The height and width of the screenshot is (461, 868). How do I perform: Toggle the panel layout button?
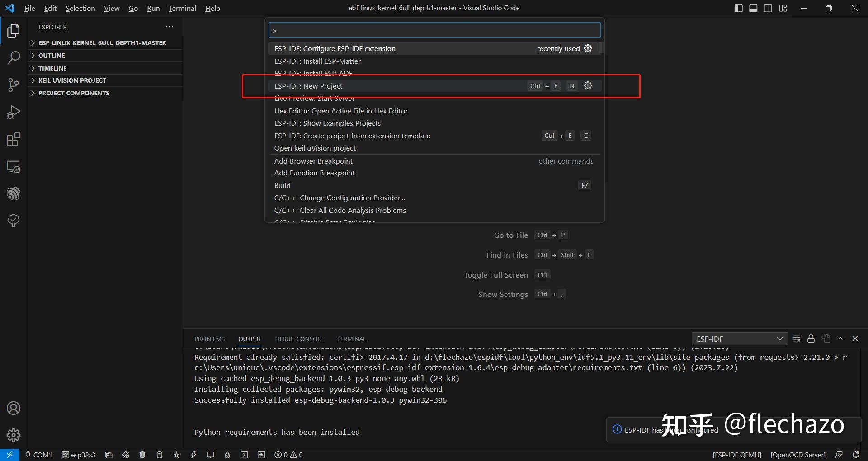(753, 8)
